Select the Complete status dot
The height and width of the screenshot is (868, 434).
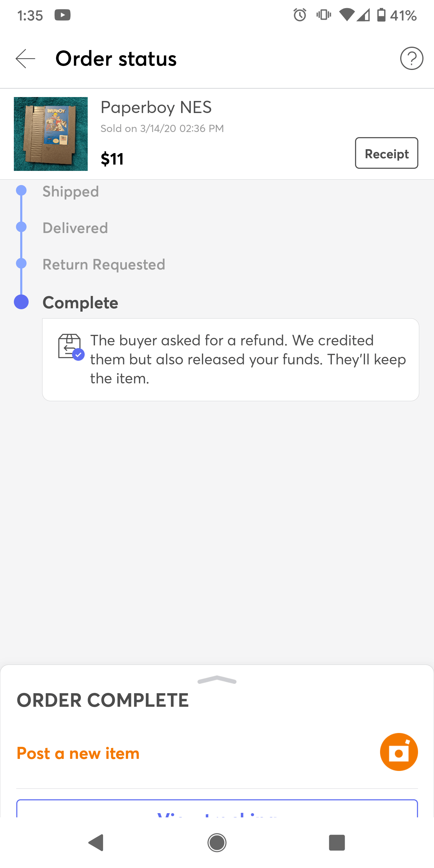22,301
